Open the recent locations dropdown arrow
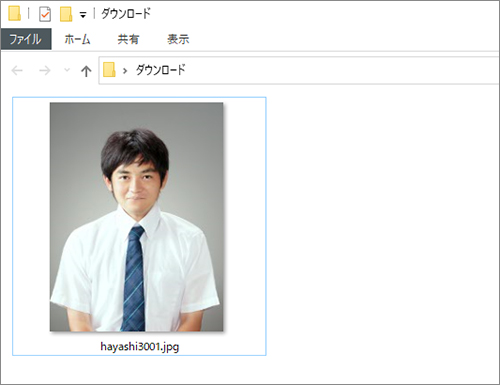The image size is (500, 385). (x=67, y=70)
